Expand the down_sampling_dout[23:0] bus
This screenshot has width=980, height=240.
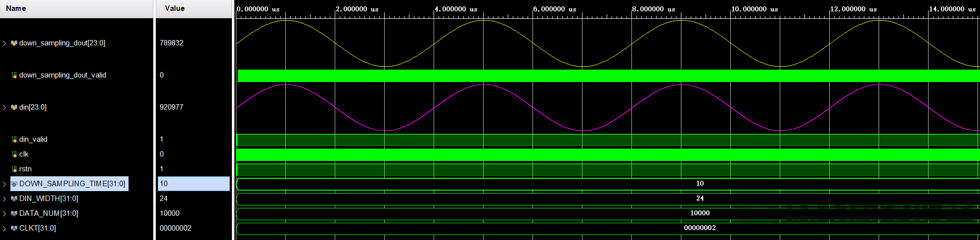click(4, 43)
